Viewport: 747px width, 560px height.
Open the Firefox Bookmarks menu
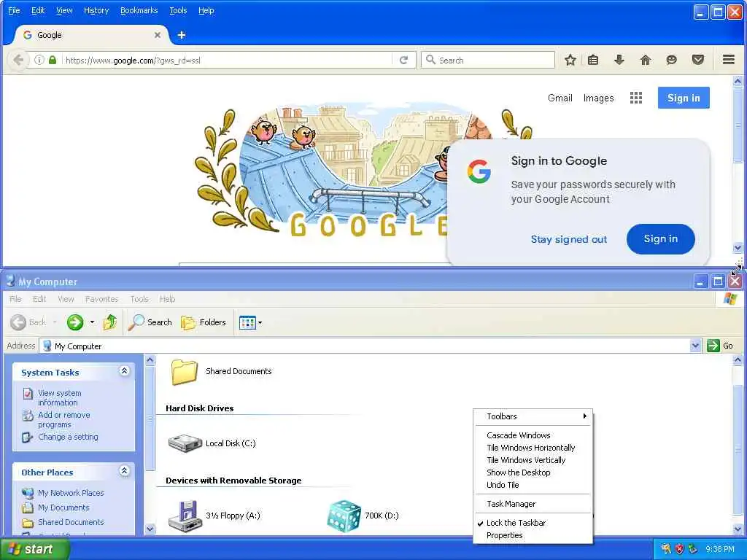coord(139,10)
